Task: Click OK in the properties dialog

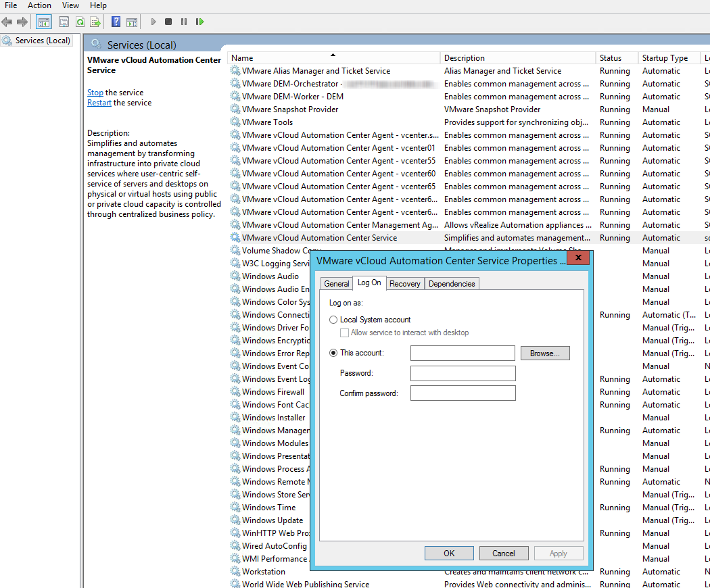Action: 449,553
